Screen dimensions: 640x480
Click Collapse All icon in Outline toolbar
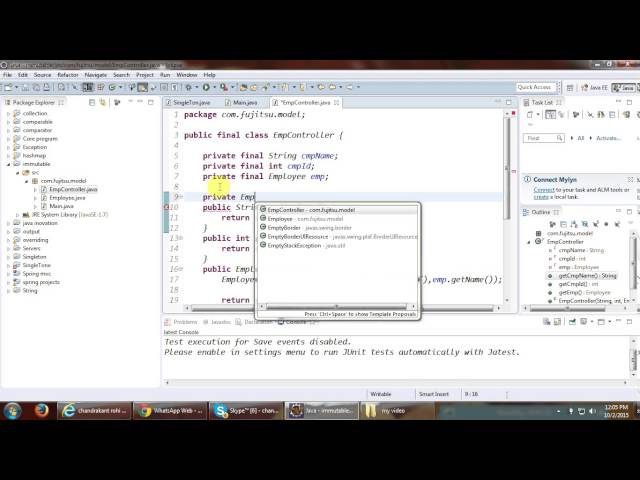tap(563, 224)
